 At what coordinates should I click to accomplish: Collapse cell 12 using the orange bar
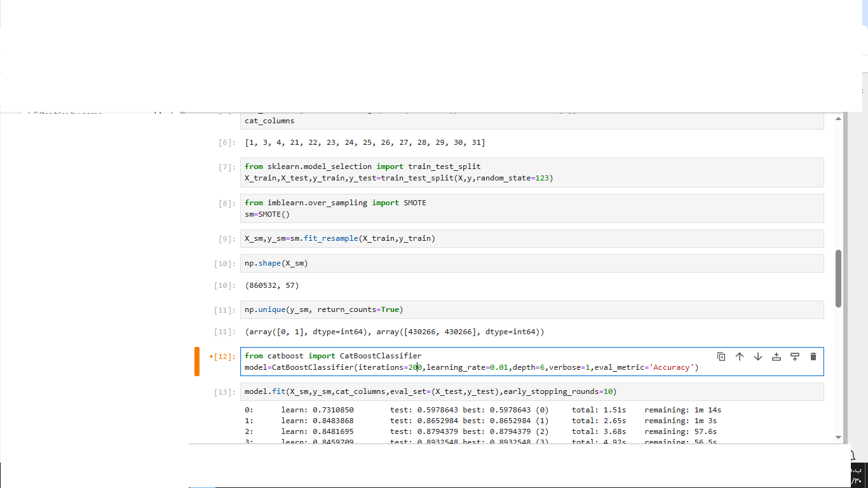(x=197, y=362)
